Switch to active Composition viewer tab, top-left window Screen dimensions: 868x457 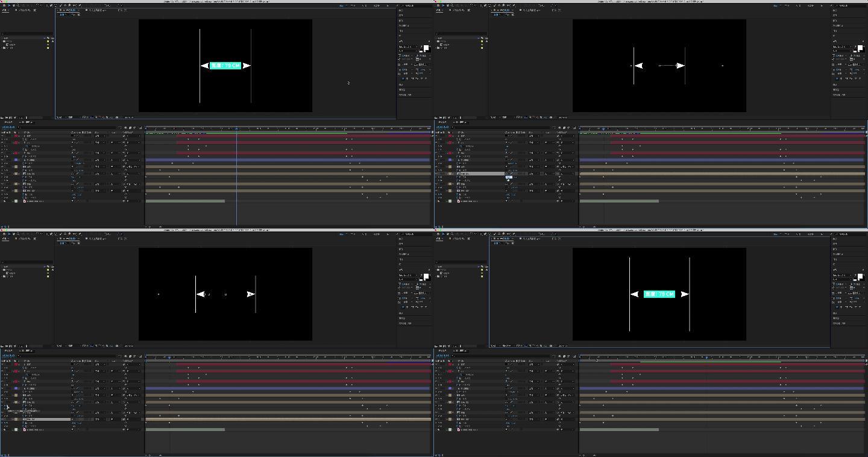(69, 10)
